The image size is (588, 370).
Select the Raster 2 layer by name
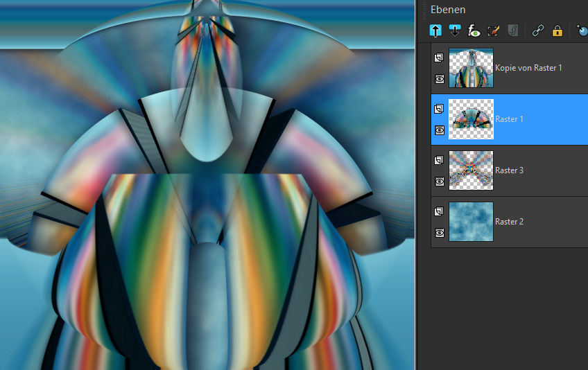(x=509, y=222)
